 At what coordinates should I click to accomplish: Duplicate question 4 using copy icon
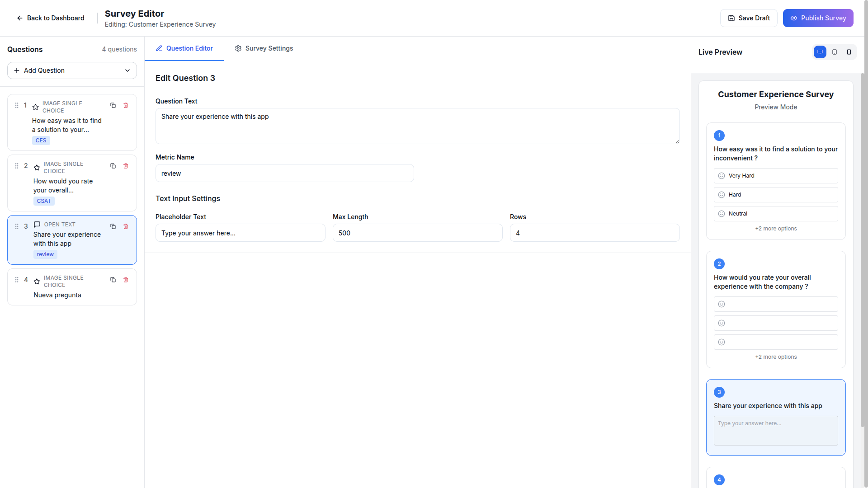tap(113, 280)
